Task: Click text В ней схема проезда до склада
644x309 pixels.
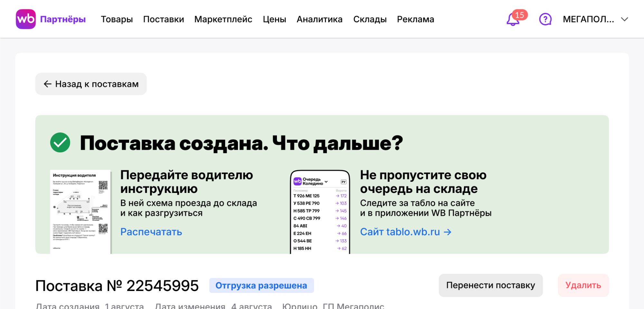Action: tap(189, 203)
